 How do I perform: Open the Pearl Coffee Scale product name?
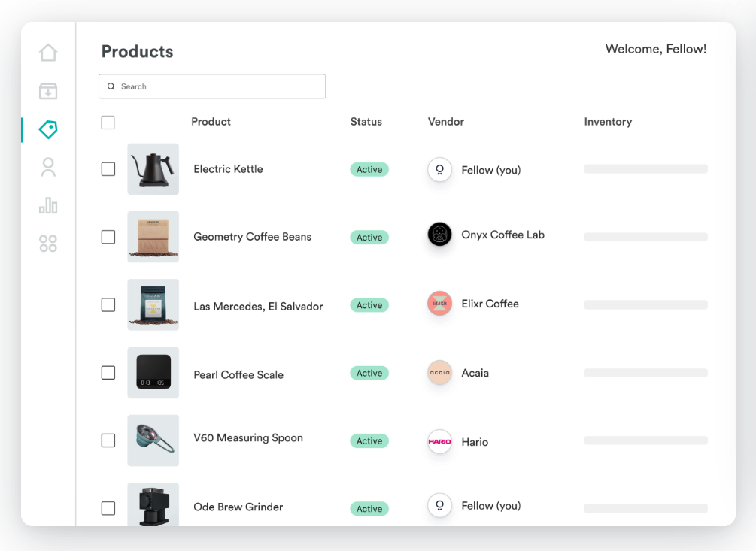(x=238, y=374)
